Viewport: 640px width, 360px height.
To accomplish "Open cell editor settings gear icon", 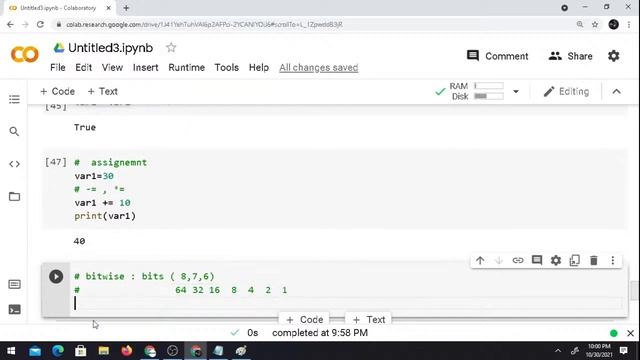I will coord(556,260).
